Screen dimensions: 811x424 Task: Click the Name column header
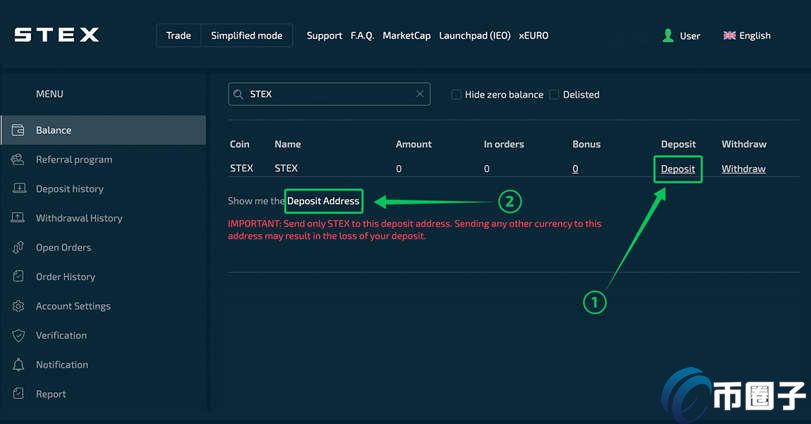pyautogui.click(x=288, y=144)
